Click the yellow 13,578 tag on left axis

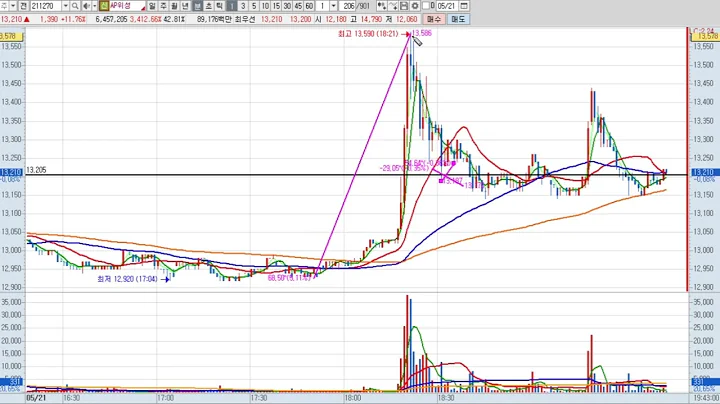(x=10, y=36)
